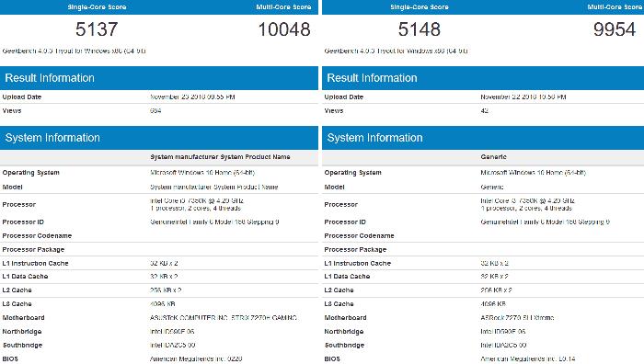Click Model value 'System manufacturer System Product Name'
The image size is (644, 364).
[214, 188]
